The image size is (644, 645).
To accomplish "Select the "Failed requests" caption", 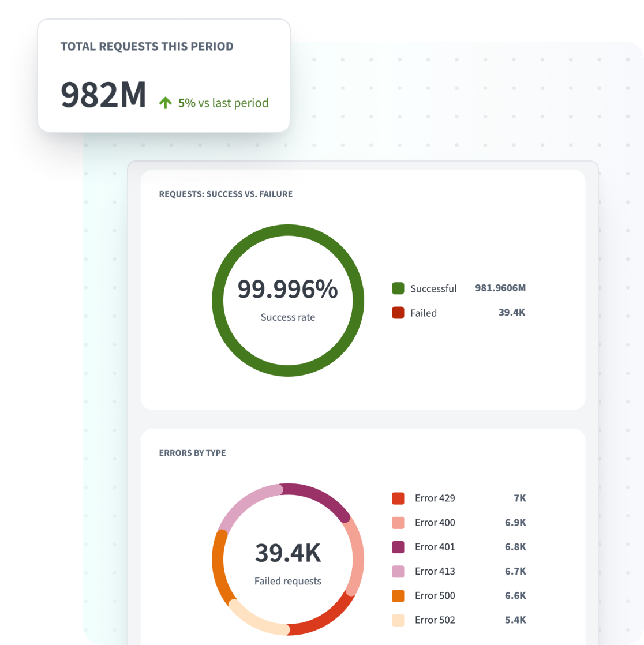I will (287, 581).
